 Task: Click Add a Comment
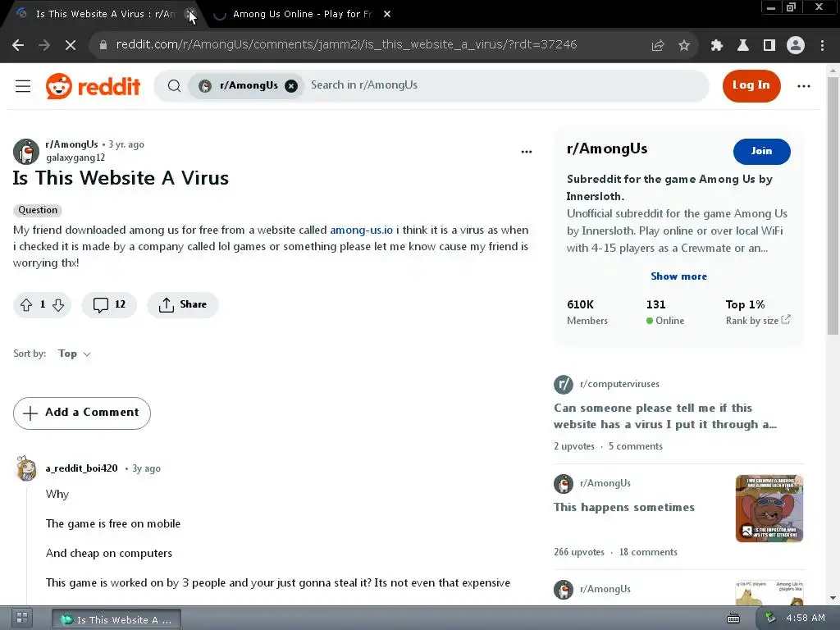tap(82, 413)
